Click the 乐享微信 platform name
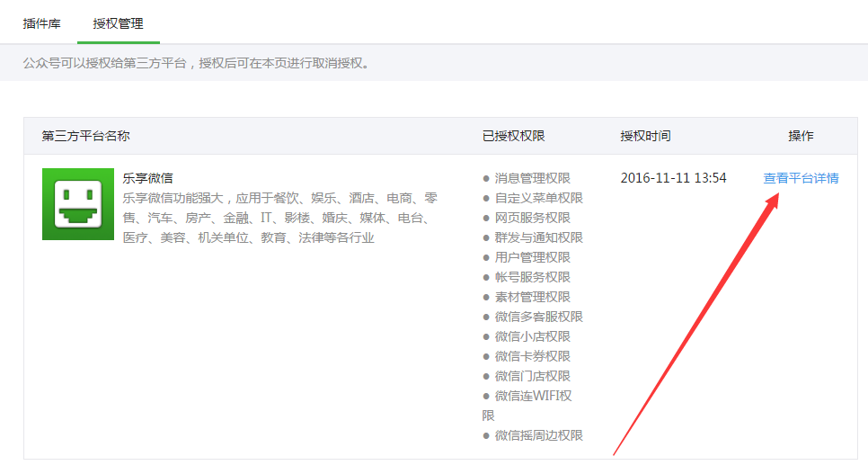868x474 pixels. 148,178
